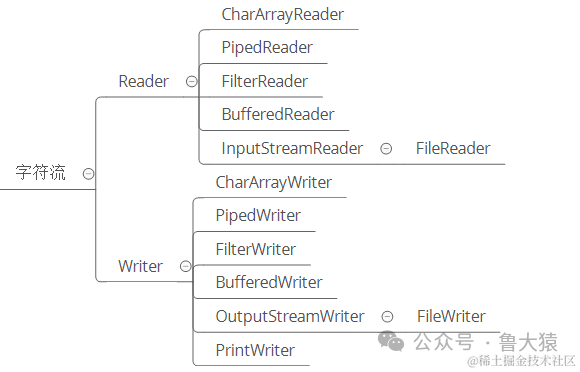Collapse the InputStreamReader node
The image size is (580, 372).
click(386, 149)
